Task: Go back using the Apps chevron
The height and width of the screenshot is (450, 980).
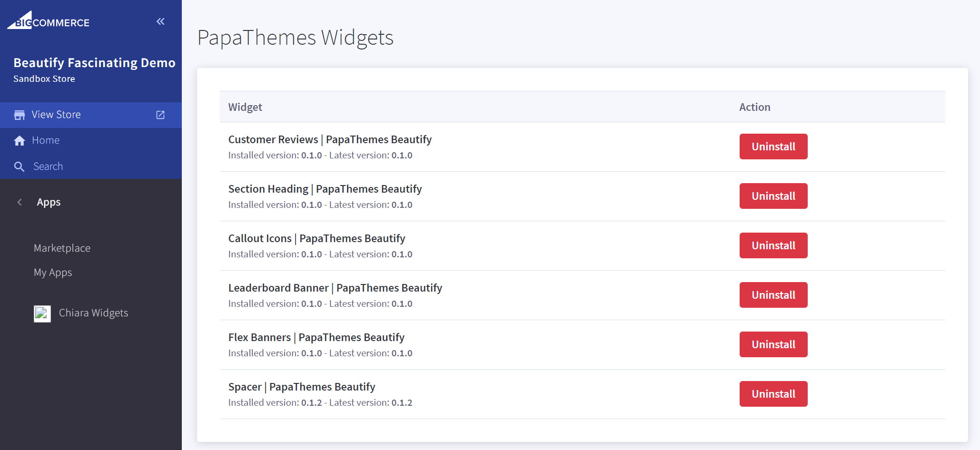Action: (x=20, y=202)
